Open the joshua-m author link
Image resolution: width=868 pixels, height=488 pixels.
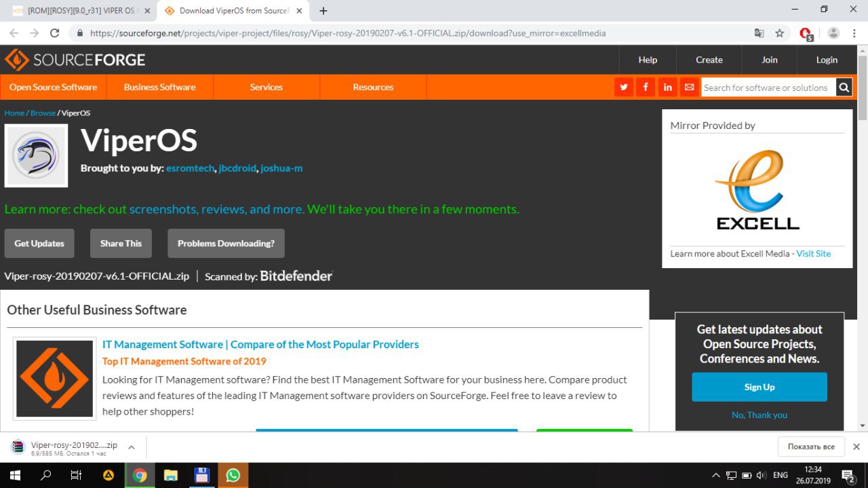281,168
